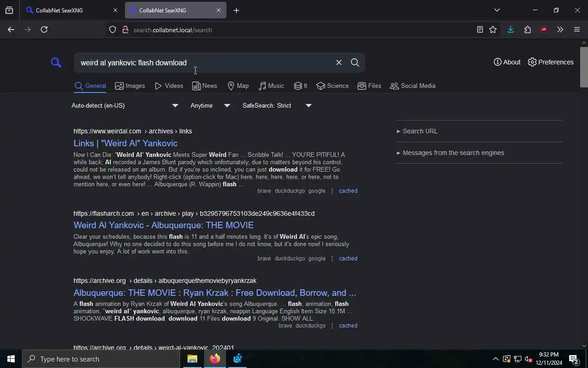The image size is (588, 368).
Task: Switch to Videos category
Action: point(169,86)
